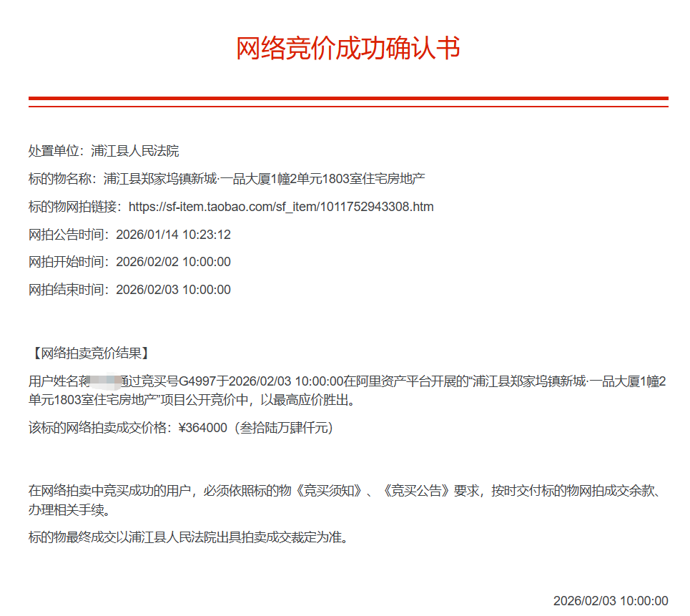Click the 处置单位 label text
Image resolution: width=690 pixels, height=616 pixels.
56,151
